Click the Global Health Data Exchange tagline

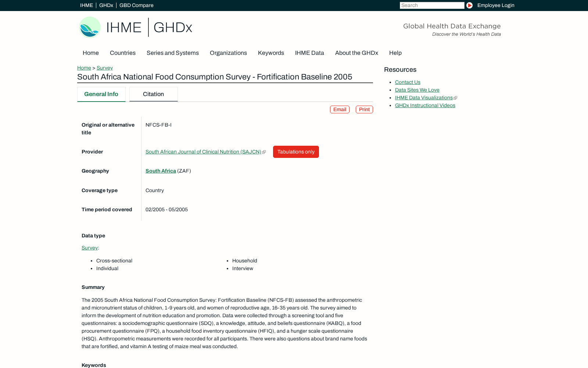pyautogui.click(x=452, y=26)
